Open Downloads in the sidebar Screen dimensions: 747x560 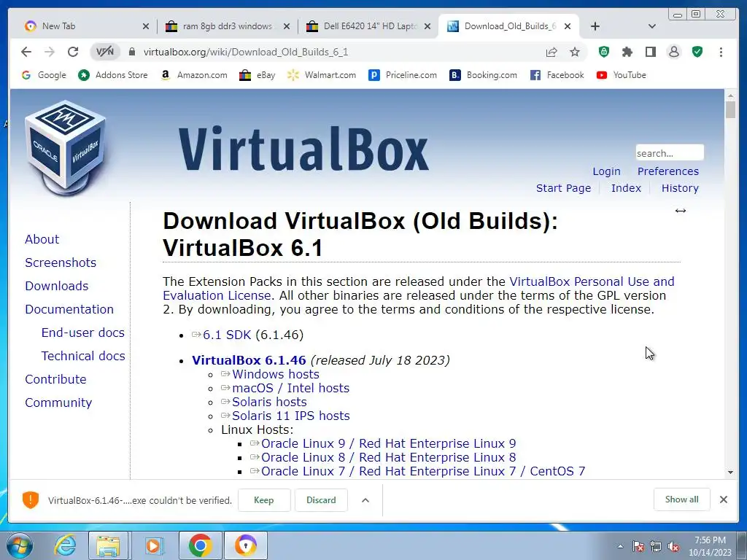pyautogui.click(x=57, y=286)
